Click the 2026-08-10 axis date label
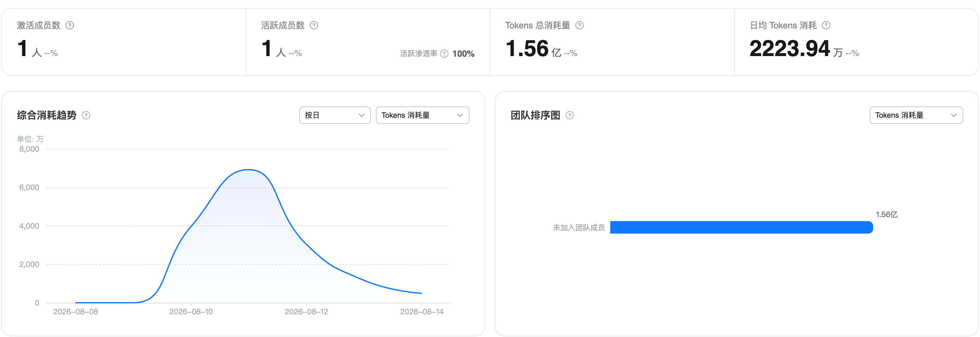Image resolution: width=980 pixels, height=337 pixels. (x=191, y=312)
